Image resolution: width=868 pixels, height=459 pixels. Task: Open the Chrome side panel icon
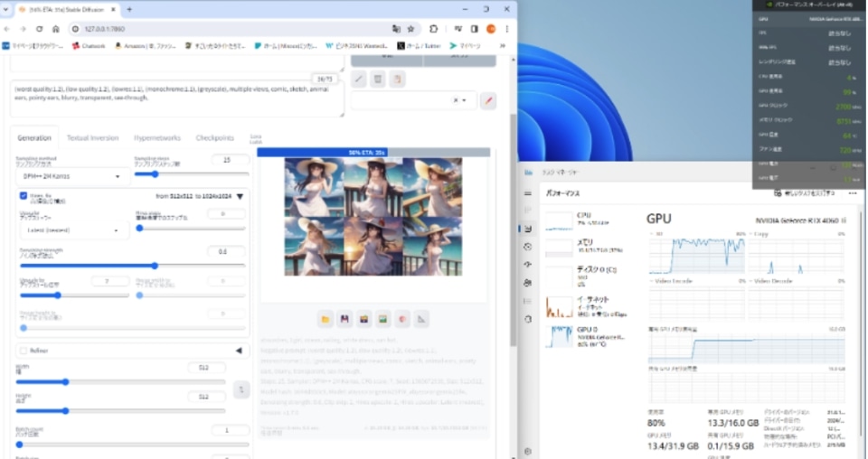pyautogui.click(x=475, y=29)
